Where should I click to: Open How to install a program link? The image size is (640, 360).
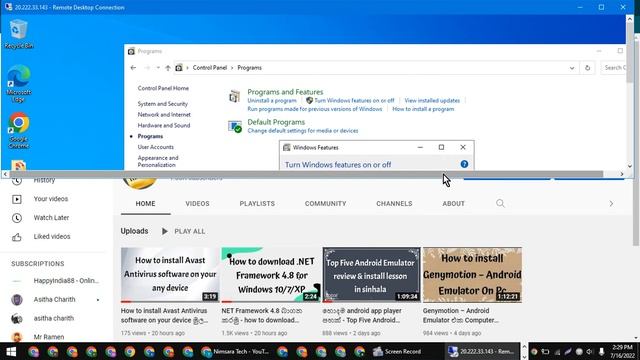click(423, 109)
